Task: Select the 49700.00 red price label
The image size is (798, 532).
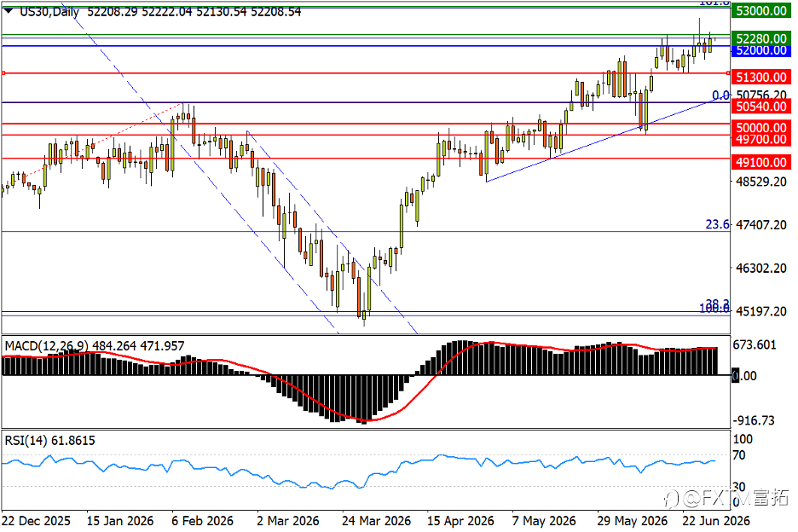Action: (760, 140)
